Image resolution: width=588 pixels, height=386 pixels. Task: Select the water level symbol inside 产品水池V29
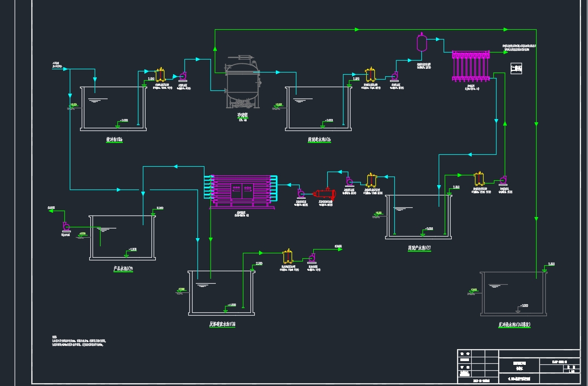[x=107, y=229]
